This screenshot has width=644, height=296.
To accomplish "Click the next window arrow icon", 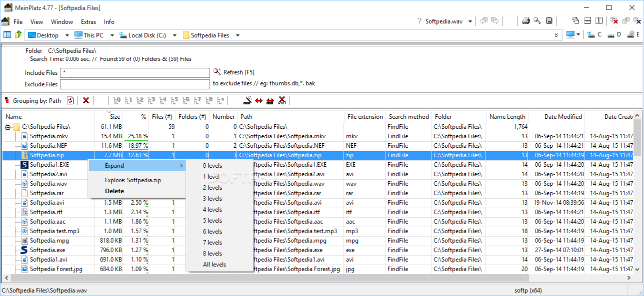I will (x=495, y=21).
